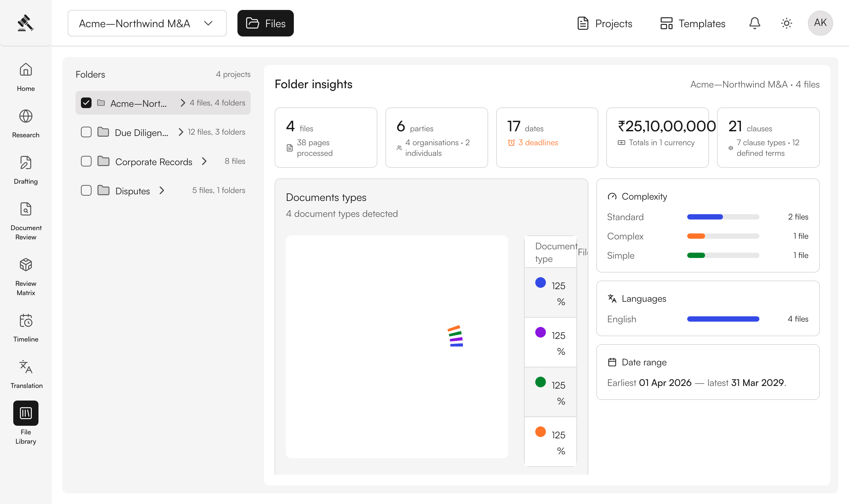Viewport: 849px width, 504px height.
Task: Open the Files tab button
Action: [266, 23]
